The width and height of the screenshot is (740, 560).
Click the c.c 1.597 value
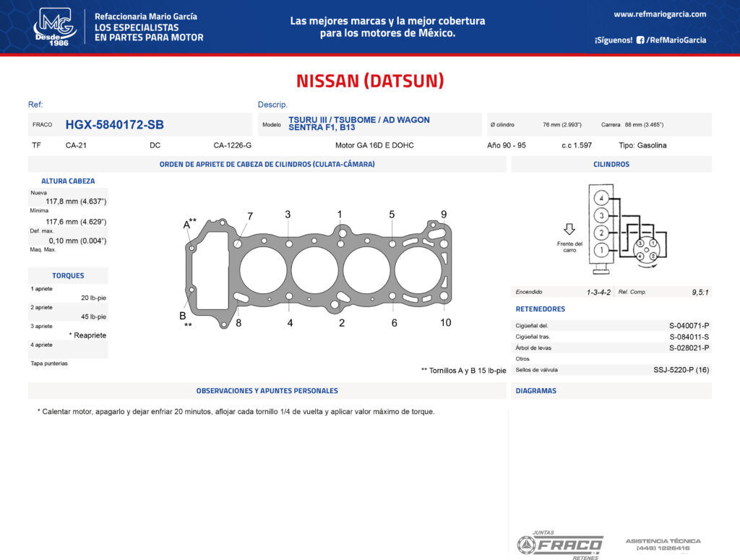pyautogui.click(x=576, y=145)
